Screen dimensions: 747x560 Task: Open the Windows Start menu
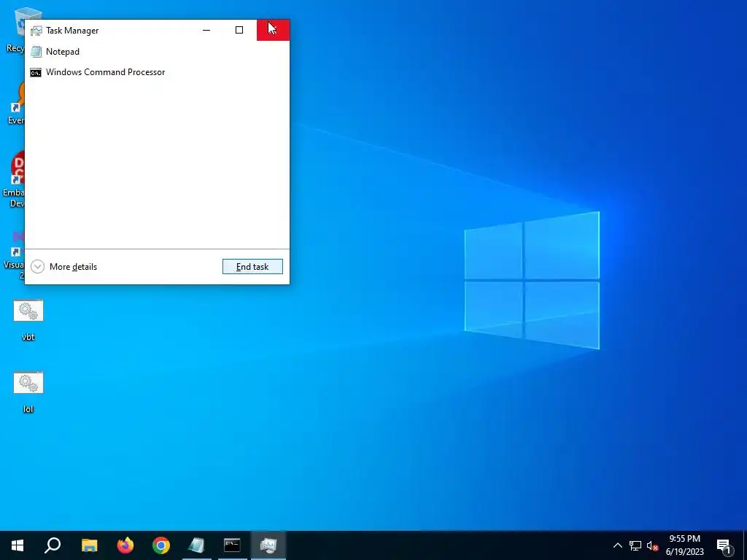18,545
